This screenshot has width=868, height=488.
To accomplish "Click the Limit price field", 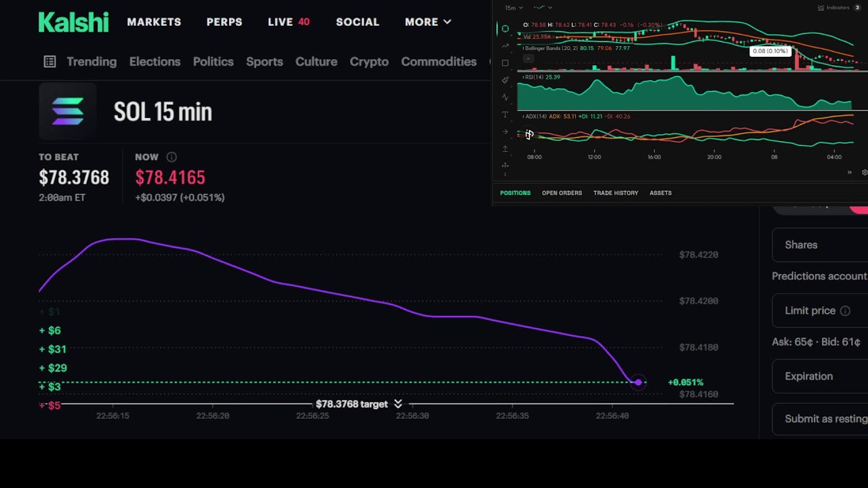I will [x=820, y=310].
